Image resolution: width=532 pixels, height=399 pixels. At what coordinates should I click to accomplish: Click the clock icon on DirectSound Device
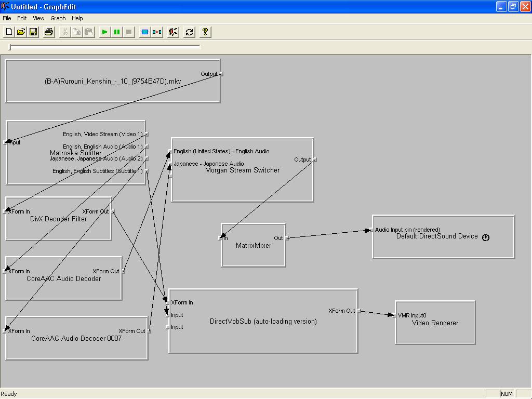(486, 237)
